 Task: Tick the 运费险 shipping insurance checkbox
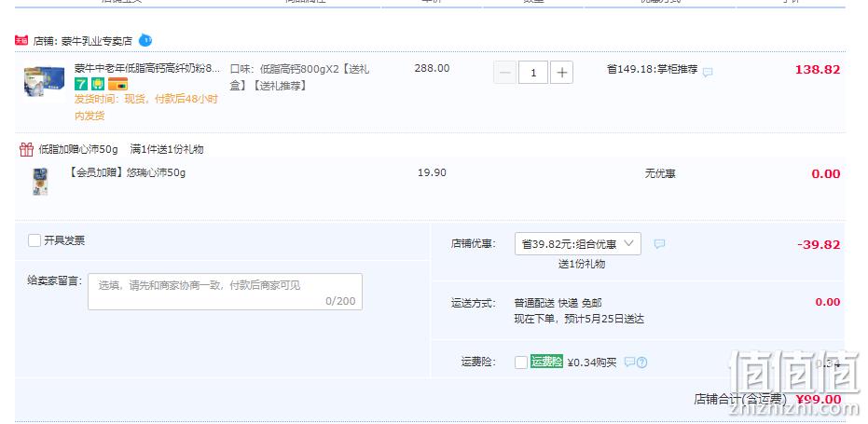coord(521,362)
